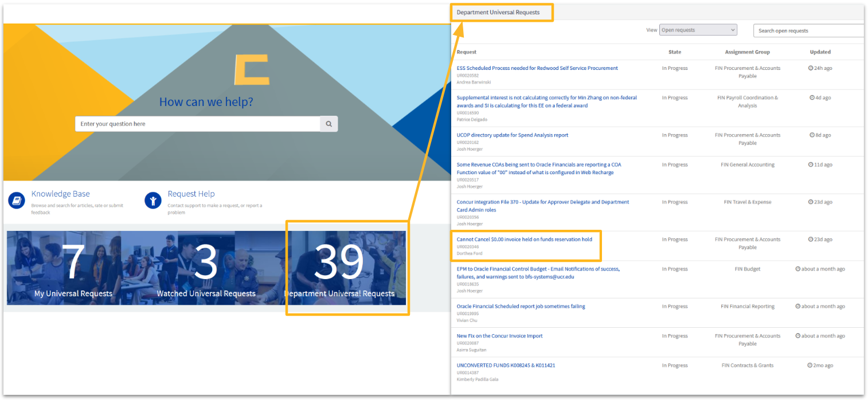Open 'UCOP directory update for Spend Analysis' request

(x=512, y=135)
